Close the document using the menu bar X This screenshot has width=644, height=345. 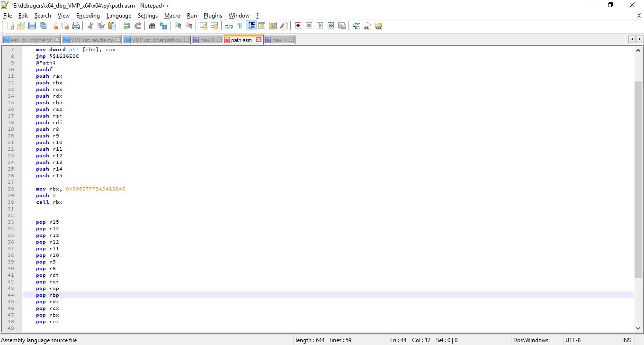pos(639,16)
